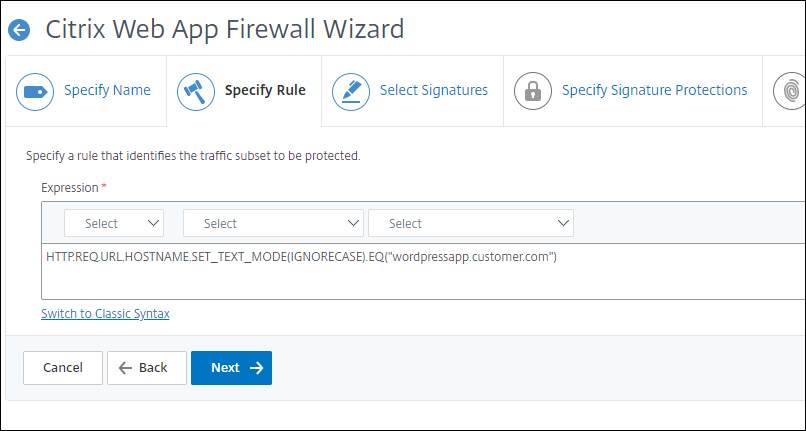Go to the Specify Name tab
This screenshot has width=806, height=431.
coord(107,90)
